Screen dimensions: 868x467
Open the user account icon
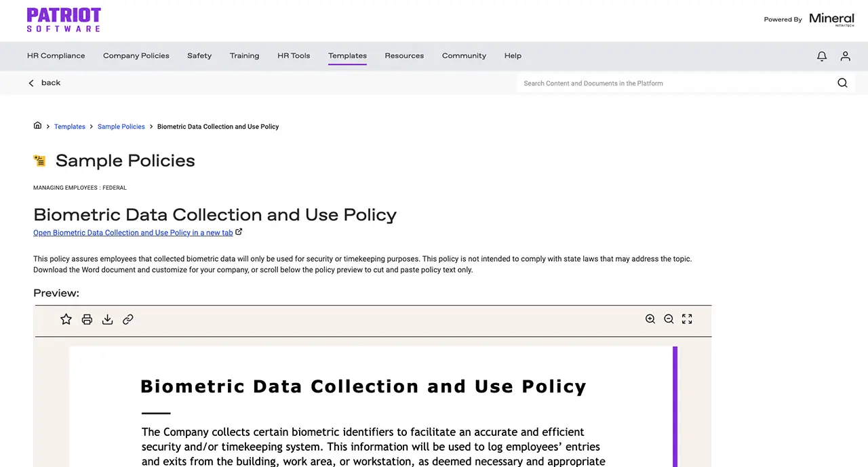(845, 56)
